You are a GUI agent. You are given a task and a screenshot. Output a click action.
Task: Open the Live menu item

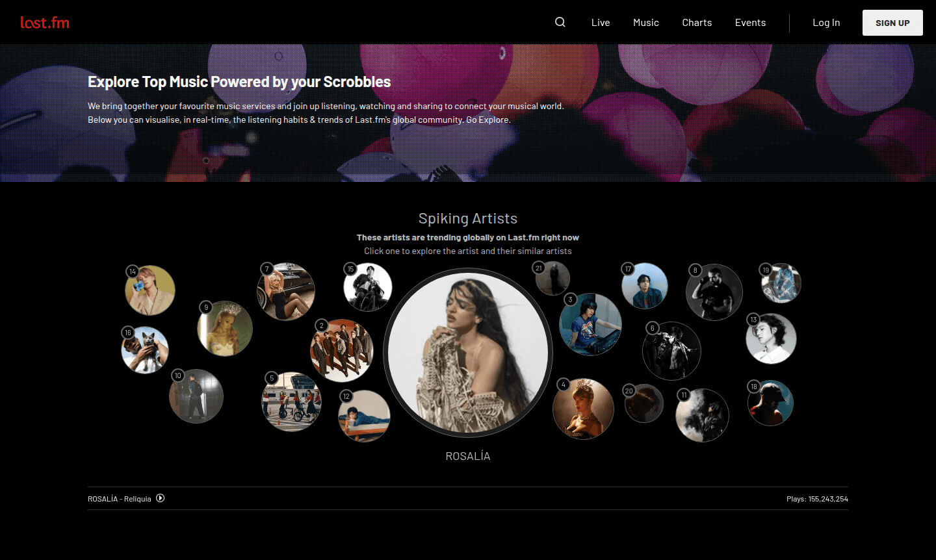coord(600,22)
